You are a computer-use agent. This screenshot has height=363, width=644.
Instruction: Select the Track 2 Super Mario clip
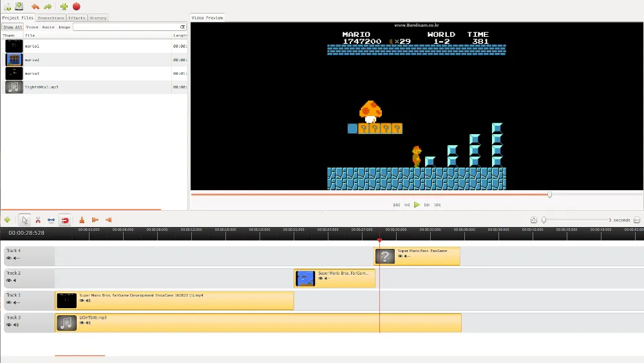[x=335, y=279]
